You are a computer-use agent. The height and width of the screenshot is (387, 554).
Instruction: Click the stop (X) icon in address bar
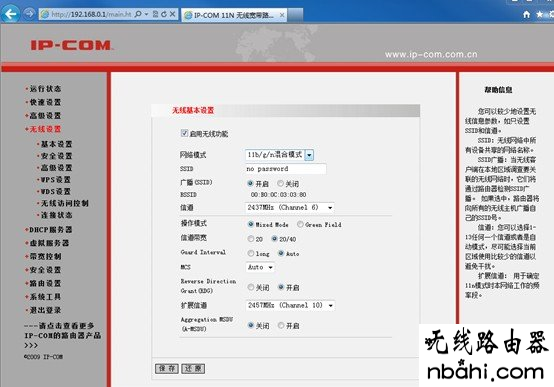pyautogui.click(x=172, y=14)
